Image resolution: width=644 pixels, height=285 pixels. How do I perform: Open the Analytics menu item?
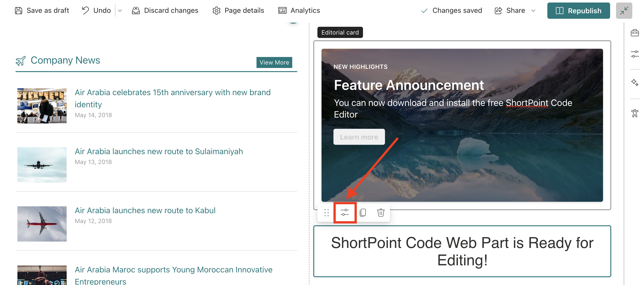[x=299, y=11]
